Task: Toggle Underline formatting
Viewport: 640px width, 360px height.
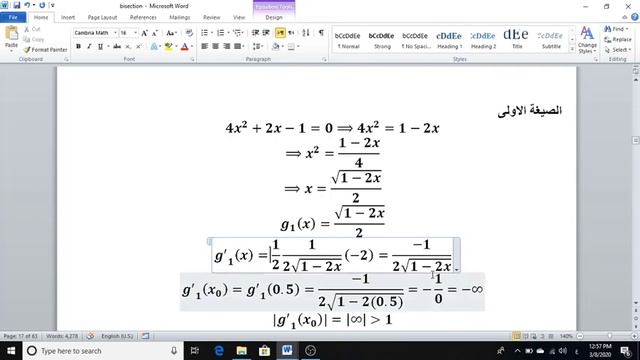Action: (100, 47)
